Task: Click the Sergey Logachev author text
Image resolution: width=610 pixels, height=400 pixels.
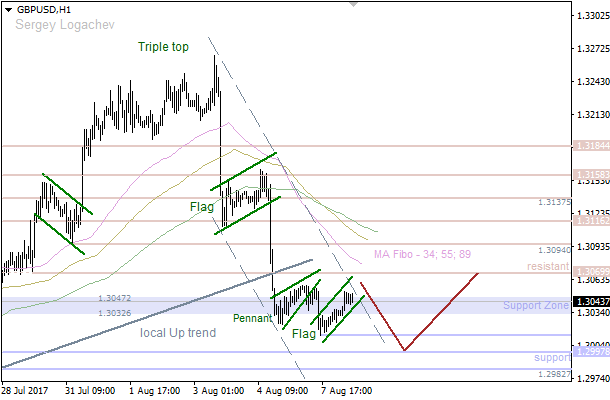Action: tap(66, 23)
